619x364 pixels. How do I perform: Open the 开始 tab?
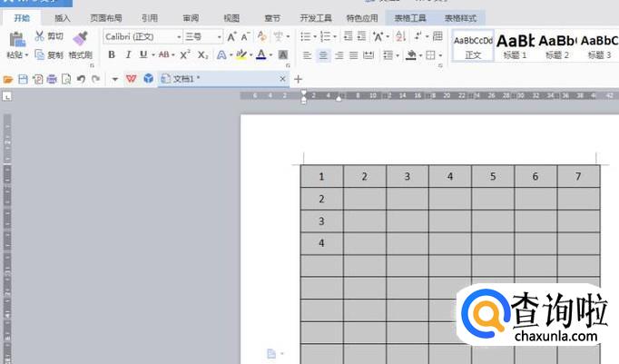[x=22, y=18]
